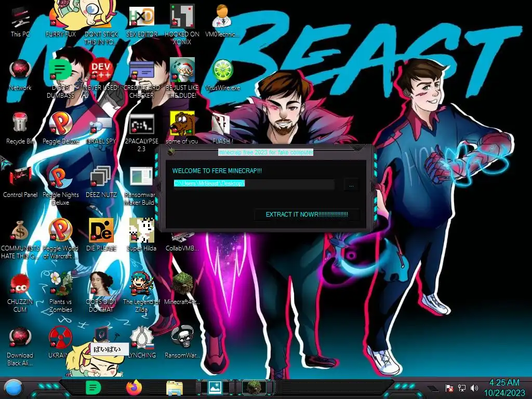The image size is (532, 399).
Task: Open the FLASH! desktop shortcut
Action: pos(222,129)
